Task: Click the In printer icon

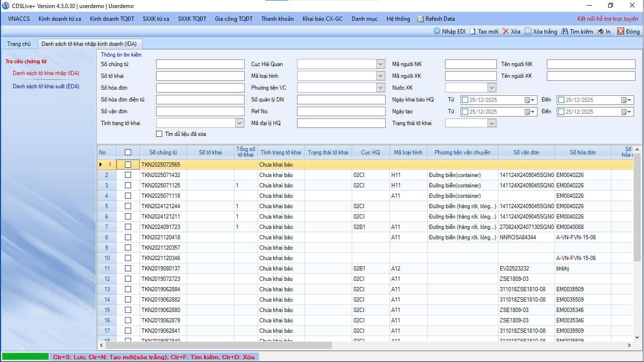Action: 601,31
